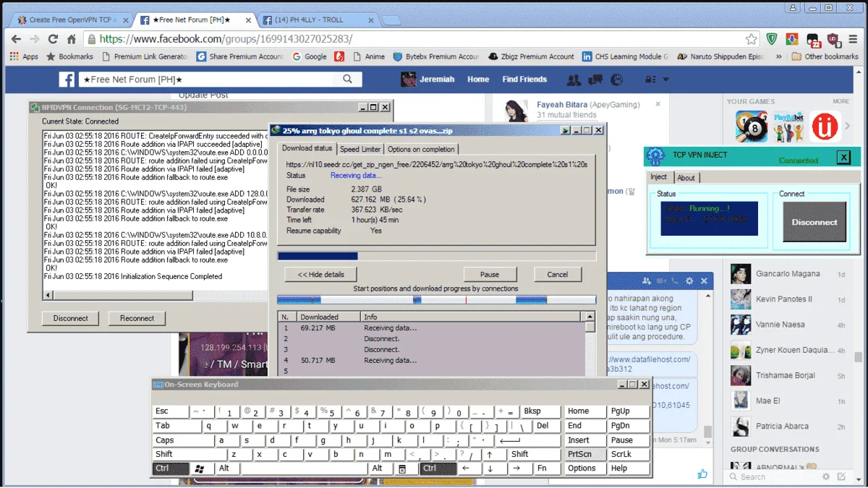Reload the Facebook page
Viewport: 868px width, 488px height.
coord(53,39)
